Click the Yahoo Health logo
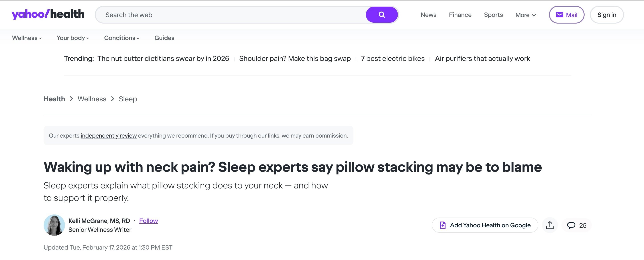The height and width of the screenshot is (260, 644). click(48, 14)
